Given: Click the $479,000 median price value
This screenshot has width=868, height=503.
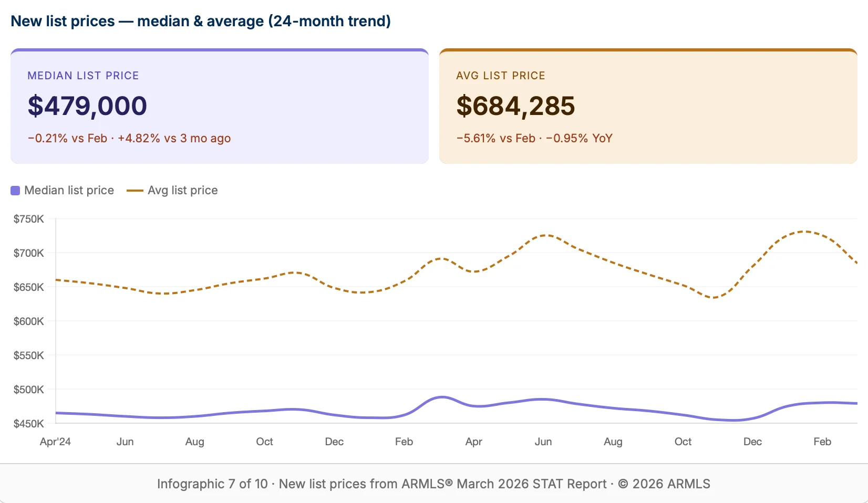Looking at the screenshot, I should click(87, 106).
